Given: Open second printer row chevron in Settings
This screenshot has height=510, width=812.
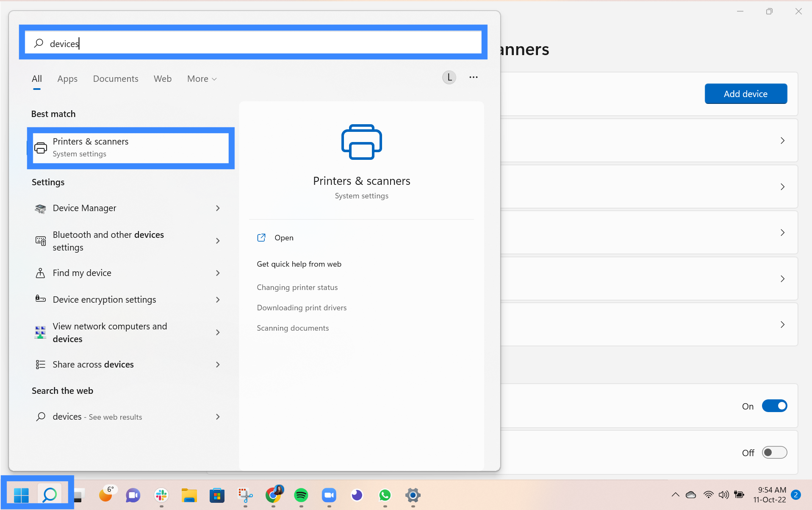Looking at the screenshot, I should pyautogui.click(x=782, y=187).
